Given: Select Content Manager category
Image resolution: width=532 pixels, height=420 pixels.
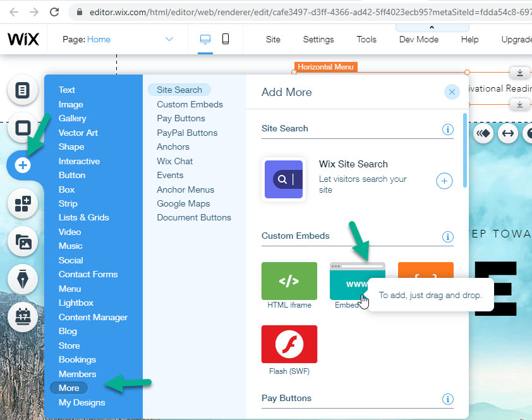Looking at the screenshot, I should (93, 317).
